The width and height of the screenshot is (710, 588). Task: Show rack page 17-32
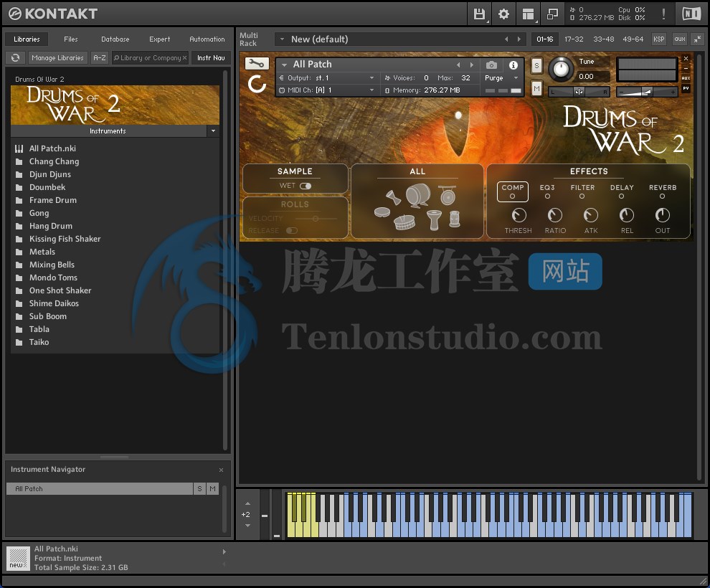pos(574,39)
